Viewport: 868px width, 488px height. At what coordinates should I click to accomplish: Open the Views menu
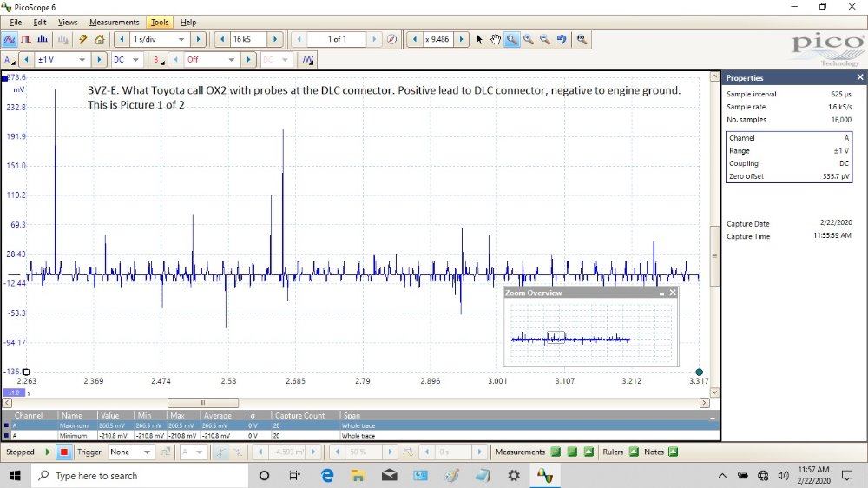pyautogui.click(x=68, y=23)
